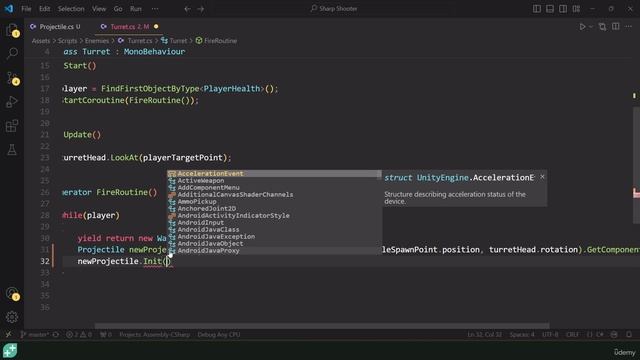This screenshot has height=360, width=640.
Task: Choose AdditionalCanvasShaderChannels suggestion
Action: (274, 194)
